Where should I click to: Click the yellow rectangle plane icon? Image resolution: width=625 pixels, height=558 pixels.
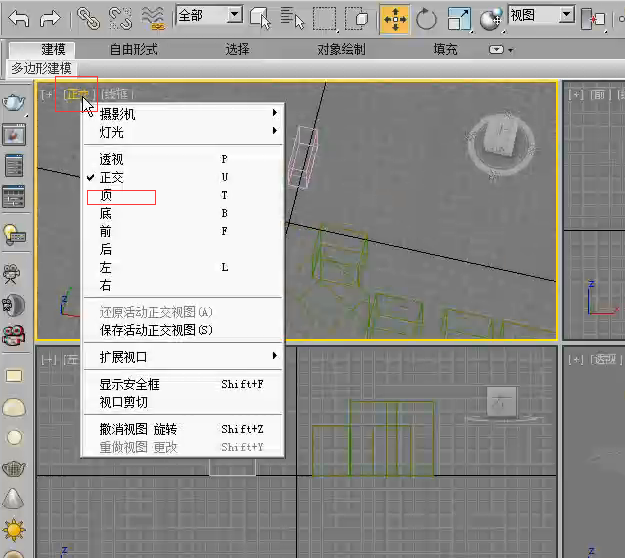[x=14, y=376]
